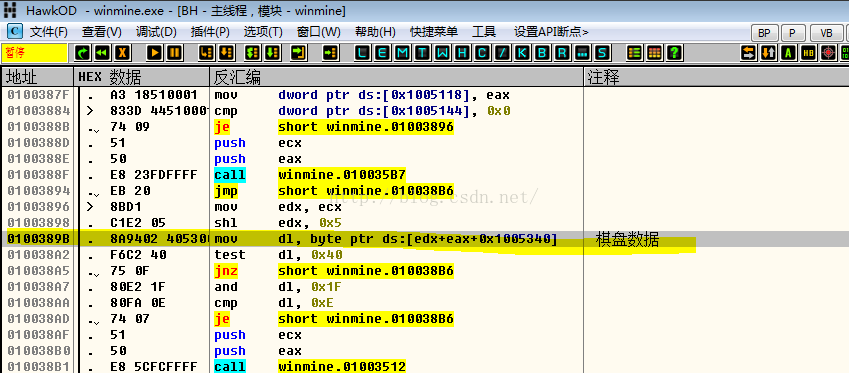
Task: Click the BP button
Action: point(764,33)
